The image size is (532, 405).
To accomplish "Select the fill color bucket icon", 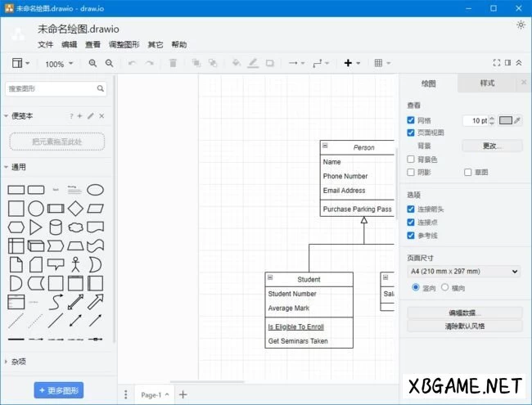I will click(x=236, y=63).
